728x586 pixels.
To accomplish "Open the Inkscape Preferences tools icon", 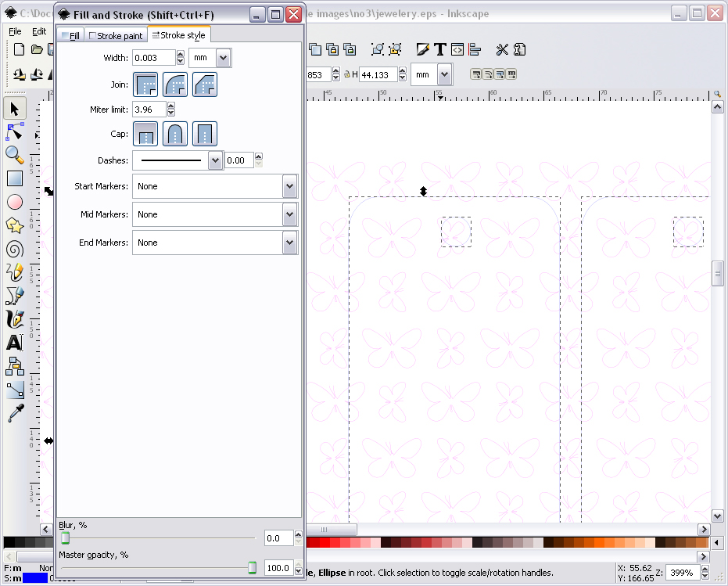I will click(502, 49).
